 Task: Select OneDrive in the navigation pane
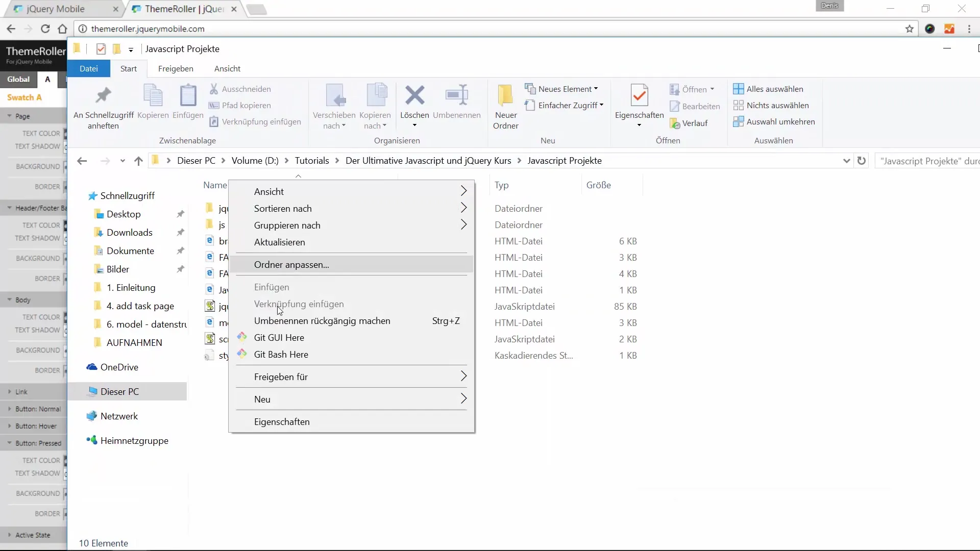119,367
